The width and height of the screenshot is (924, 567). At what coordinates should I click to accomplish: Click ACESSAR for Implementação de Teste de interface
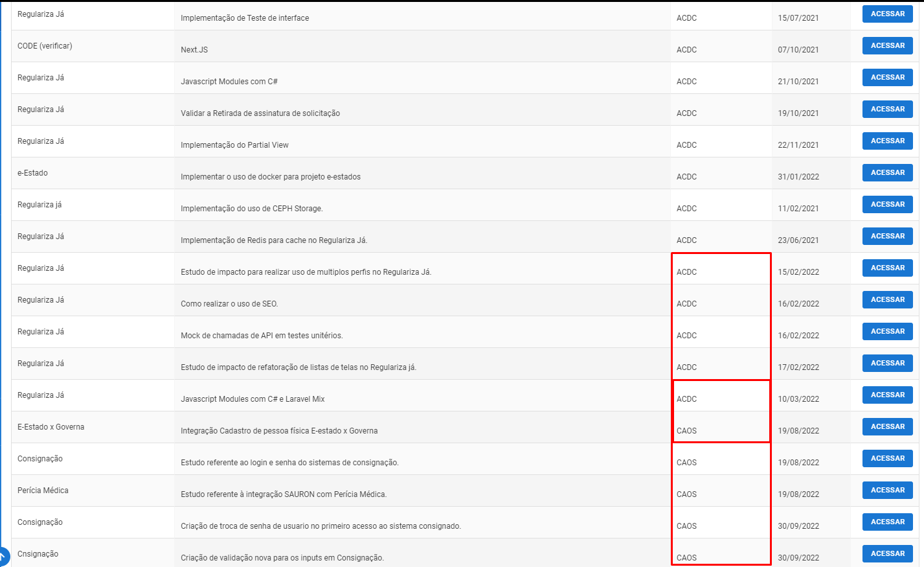point(887,14)
